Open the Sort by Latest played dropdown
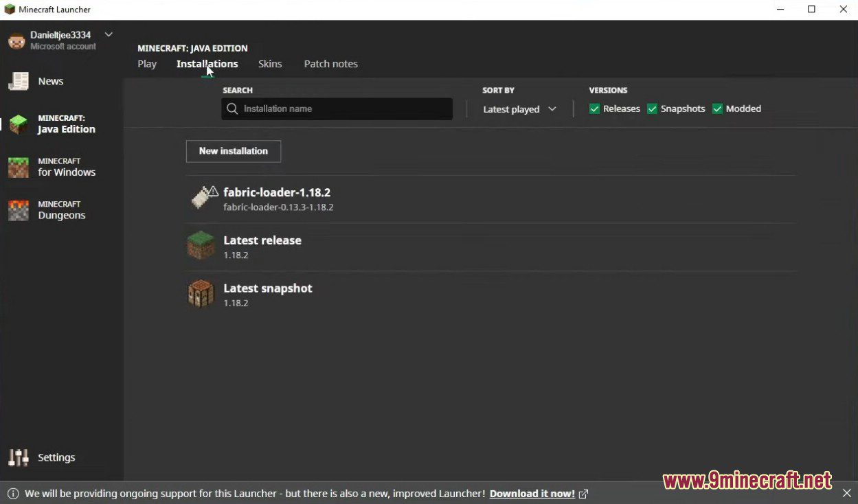Image resolution: width=858 pixels, height=504 pixels. coord(519,109)
